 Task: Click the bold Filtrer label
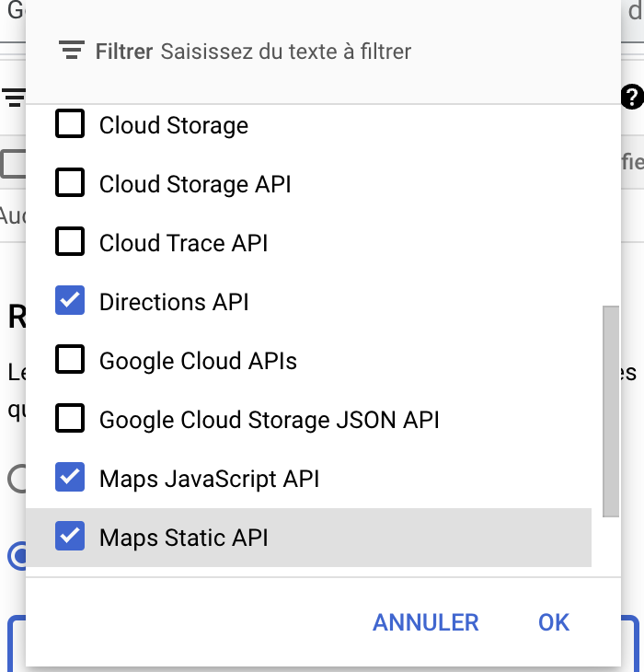tap(124, 52)
